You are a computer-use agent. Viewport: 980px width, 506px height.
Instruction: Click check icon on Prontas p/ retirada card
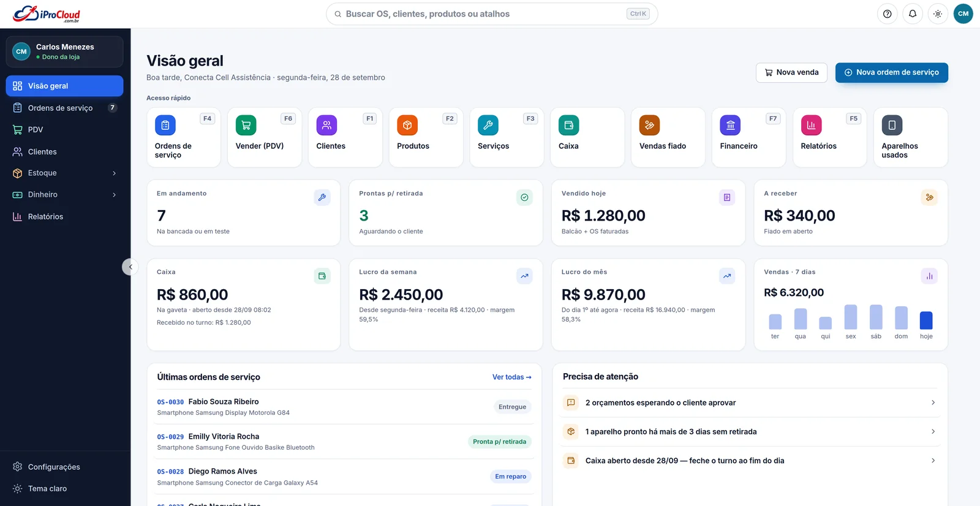tap(524, 197)
